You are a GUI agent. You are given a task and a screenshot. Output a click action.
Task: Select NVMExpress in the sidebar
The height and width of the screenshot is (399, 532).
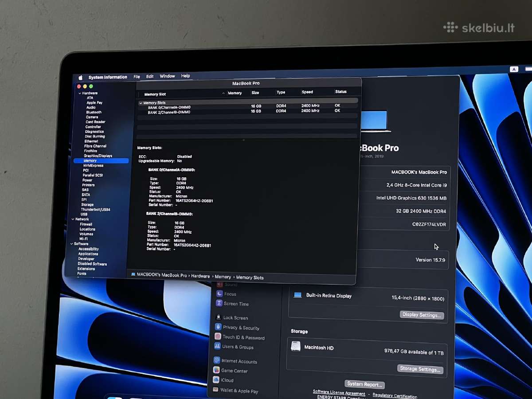93,165
